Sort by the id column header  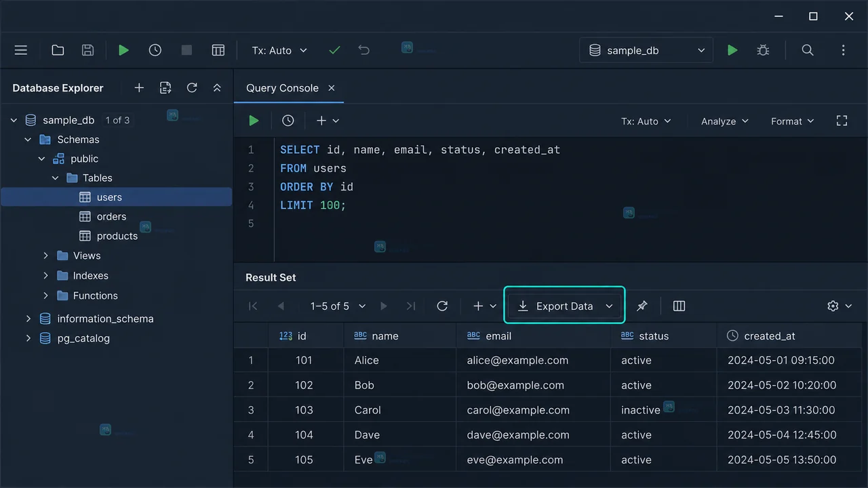click(x=306, y=335)
